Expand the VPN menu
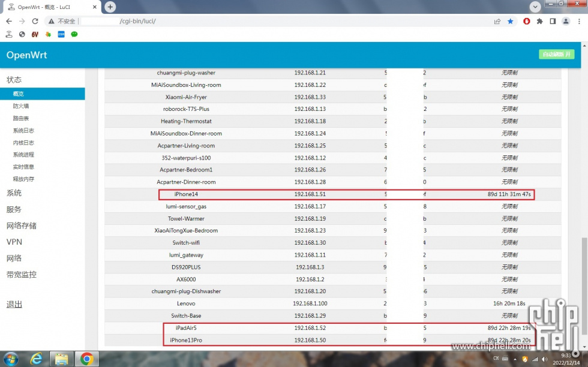The width and height of the screenshot is (588, 367). (14, 242)
